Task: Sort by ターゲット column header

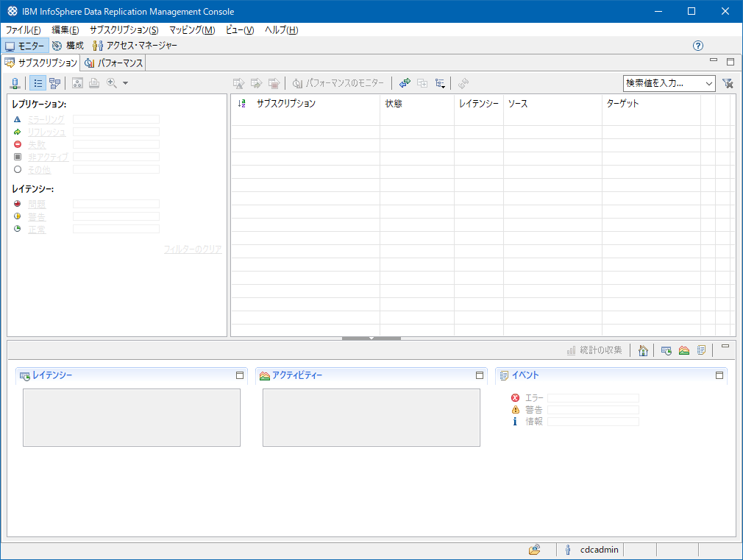Action: (622, 103)
